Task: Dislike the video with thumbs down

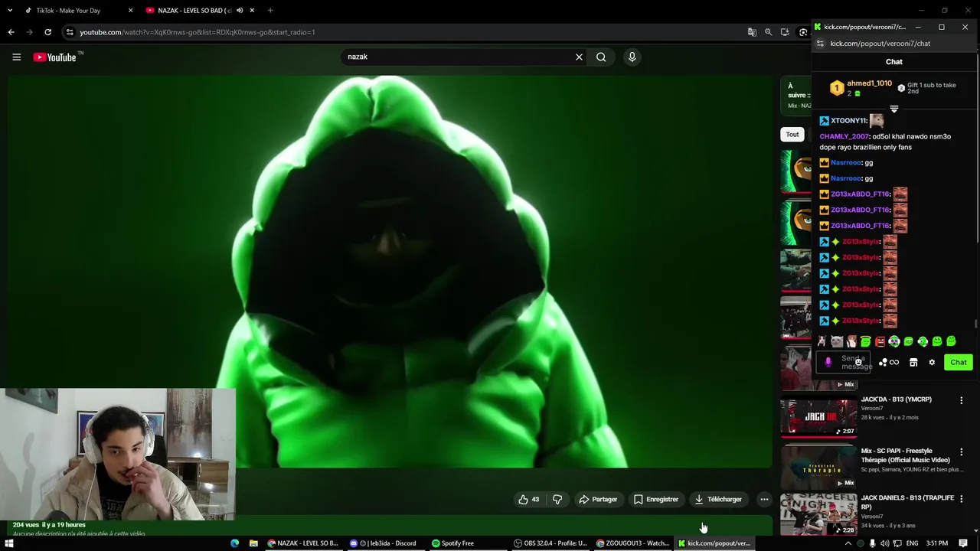Action: 557,499
